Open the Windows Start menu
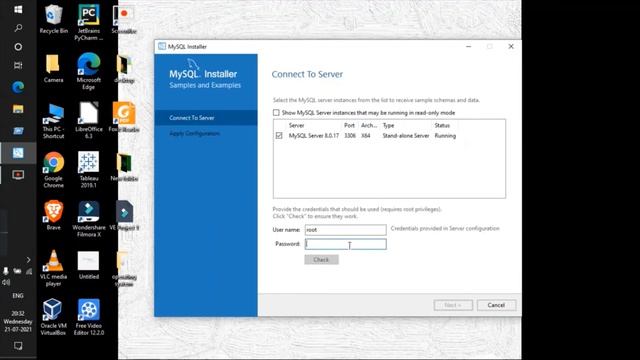The width and height of the screenshot is (640, 360). (18, 9)
